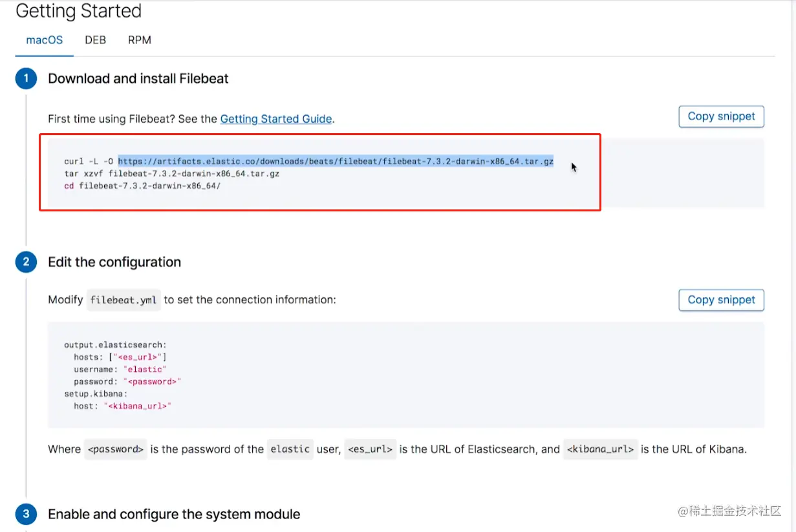Click the 'password: "<password>"' config line
Screen dimensions: 796x532
coord(127,382)
